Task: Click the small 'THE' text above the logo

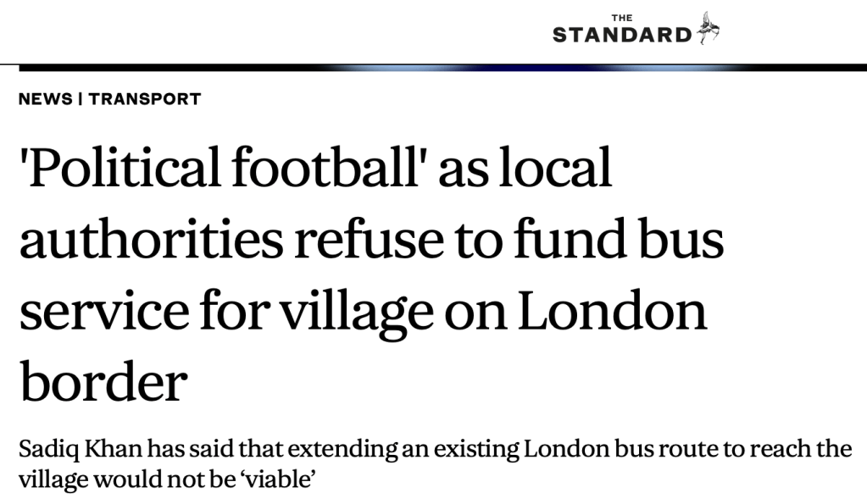Action: [x=621, y=17]
